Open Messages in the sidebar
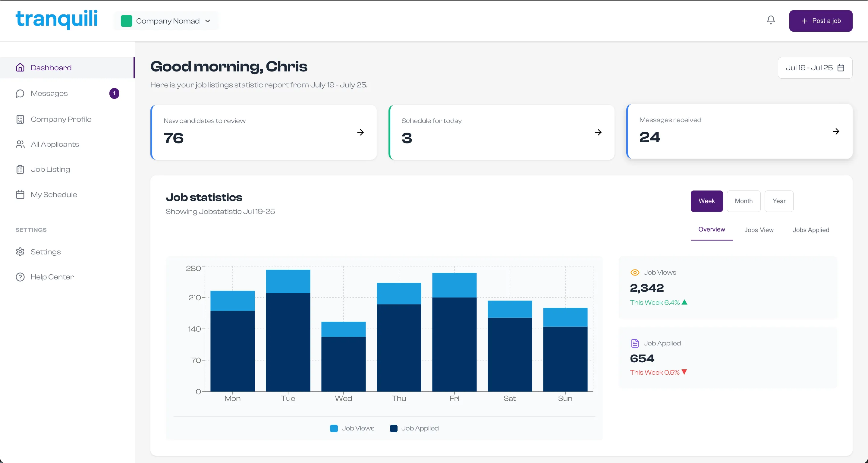The image size is (868, 463). (x=67, y=93)
